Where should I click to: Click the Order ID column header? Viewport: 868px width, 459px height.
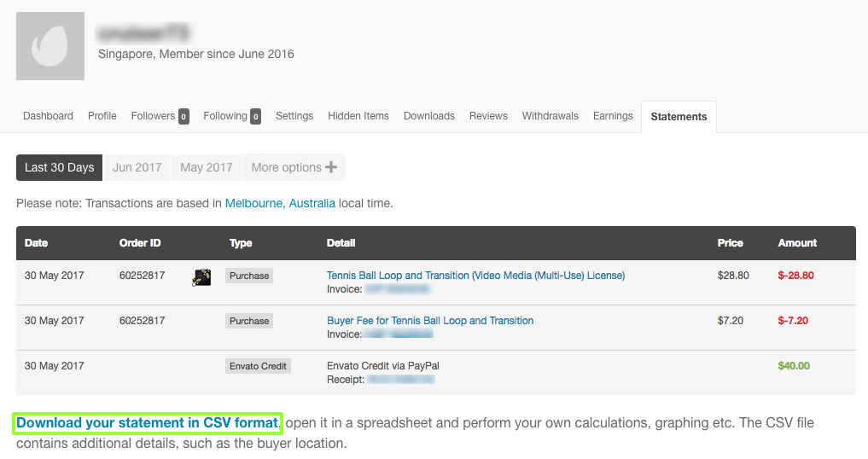click(x=140, y=243)
